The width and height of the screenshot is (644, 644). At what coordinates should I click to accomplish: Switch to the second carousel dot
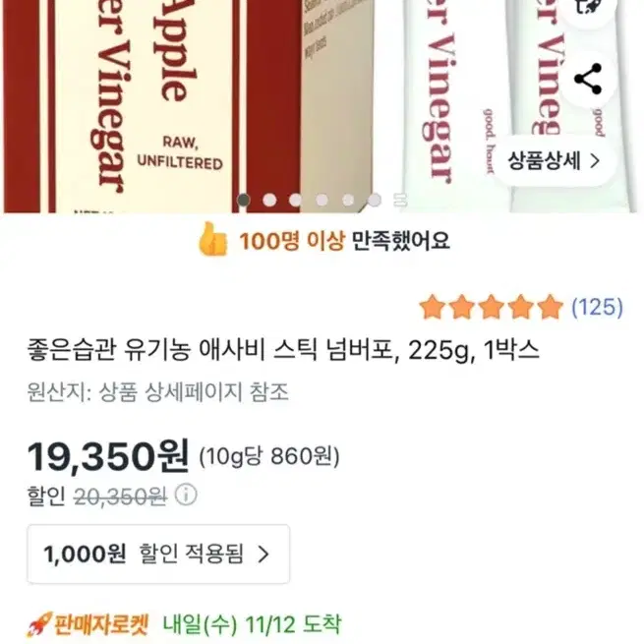coord(269,200)
